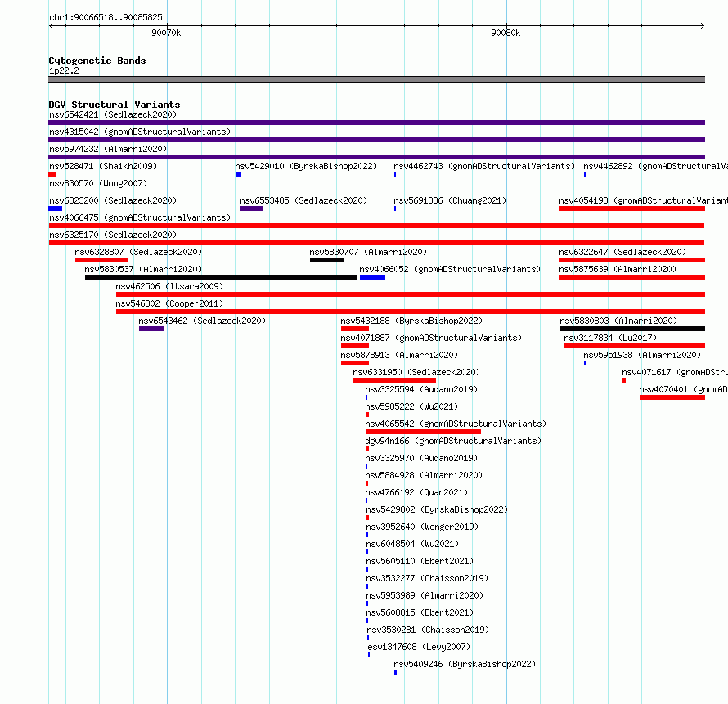728x704 pixels.
Task: Click the blue bar under nsv4066052
Action: point(372,277)
